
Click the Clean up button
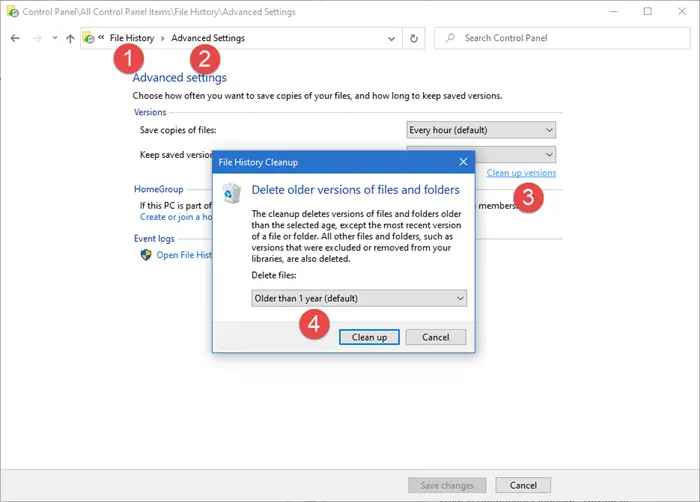click(369, 337)
